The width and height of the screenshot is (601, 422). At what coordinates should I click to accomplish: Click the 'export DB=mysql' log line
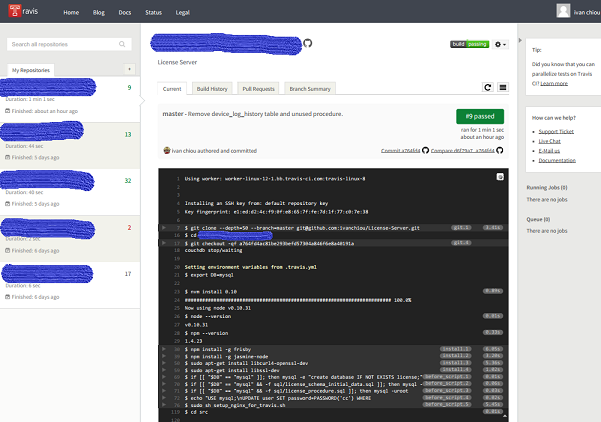tap(333, 275)
